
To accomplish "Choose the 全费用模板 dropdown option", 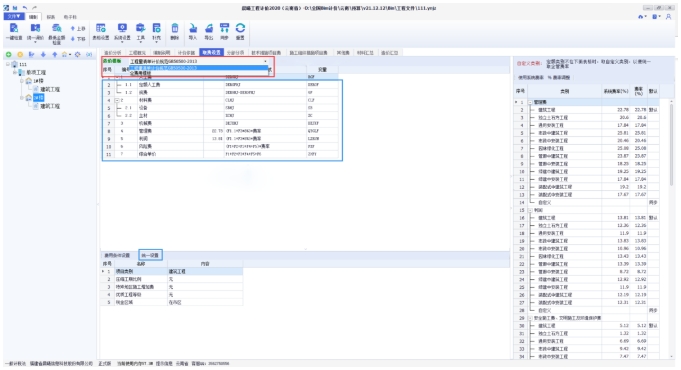I will pyautogui.click(x=198, y=73).
